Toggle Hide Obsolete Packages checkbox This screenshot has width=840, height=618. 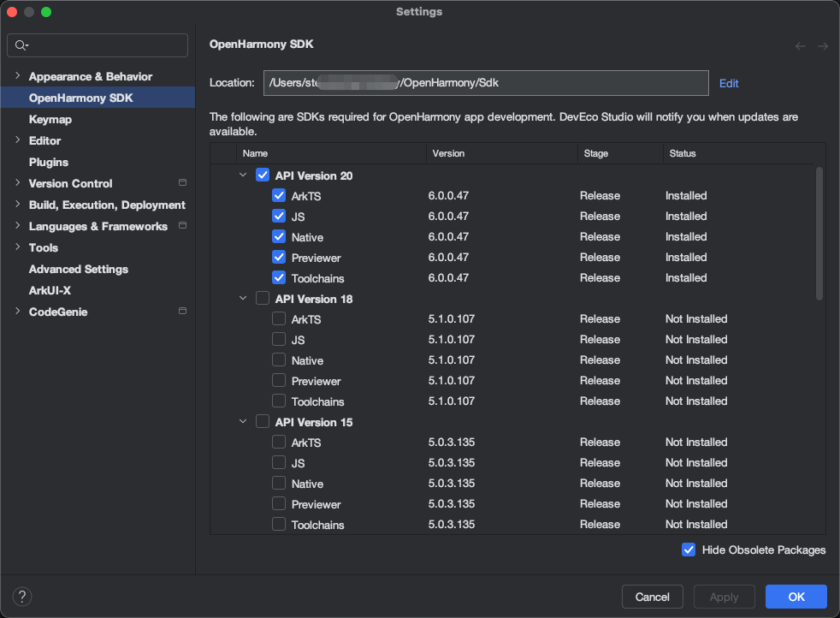click(689, 550)
